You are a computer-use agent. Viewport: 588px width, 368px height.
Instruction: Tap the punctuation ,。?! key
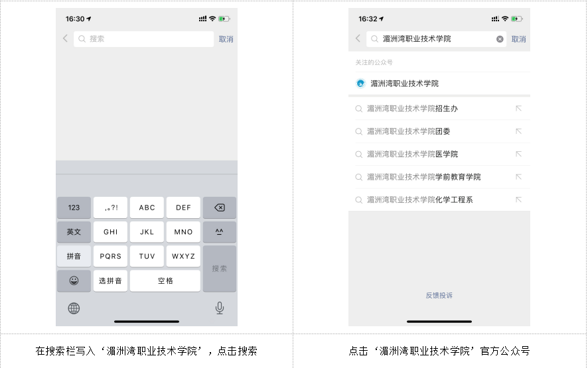(111, 208)
